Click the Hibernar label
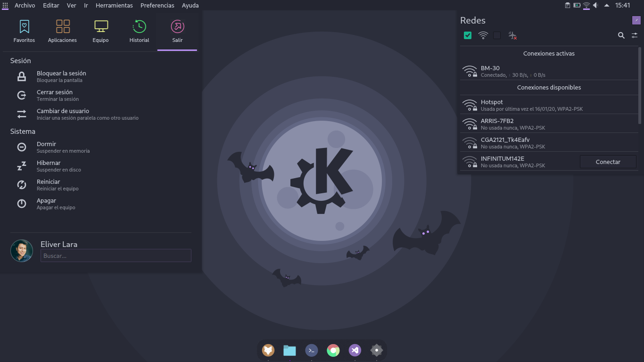Screen dimensions: 644x362 tap(49, 163)
